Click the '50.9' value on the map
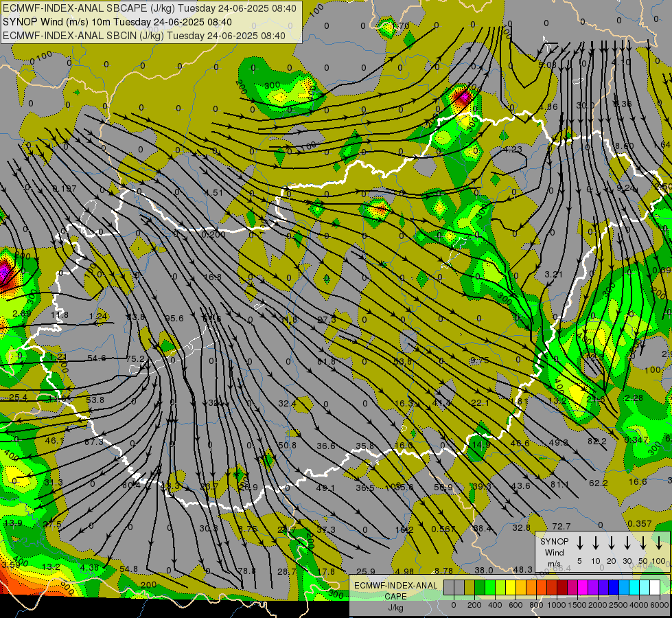This screenshot has height=618, width=672. click(443, 488)
